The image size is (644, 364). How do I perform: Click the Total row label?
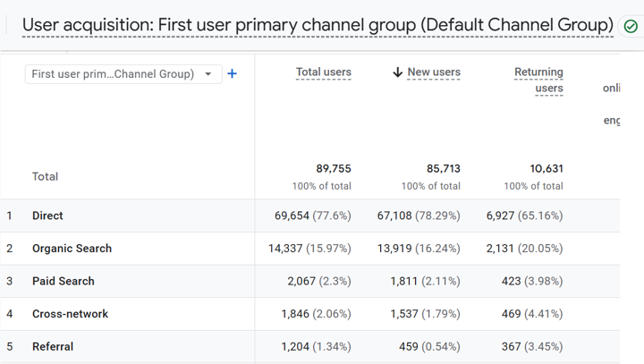(45, 177)
